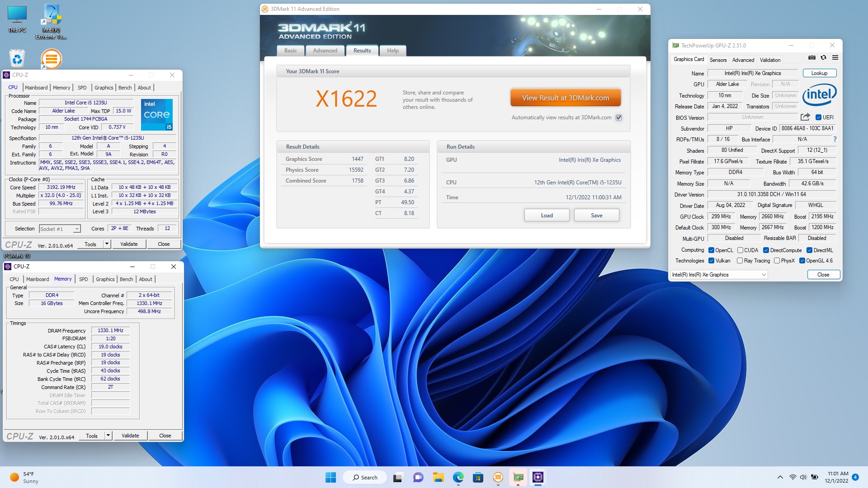This screenshot has height=488, width=868.
Task: Click View Result at 3DMark.com button
Action: point(565,98)
